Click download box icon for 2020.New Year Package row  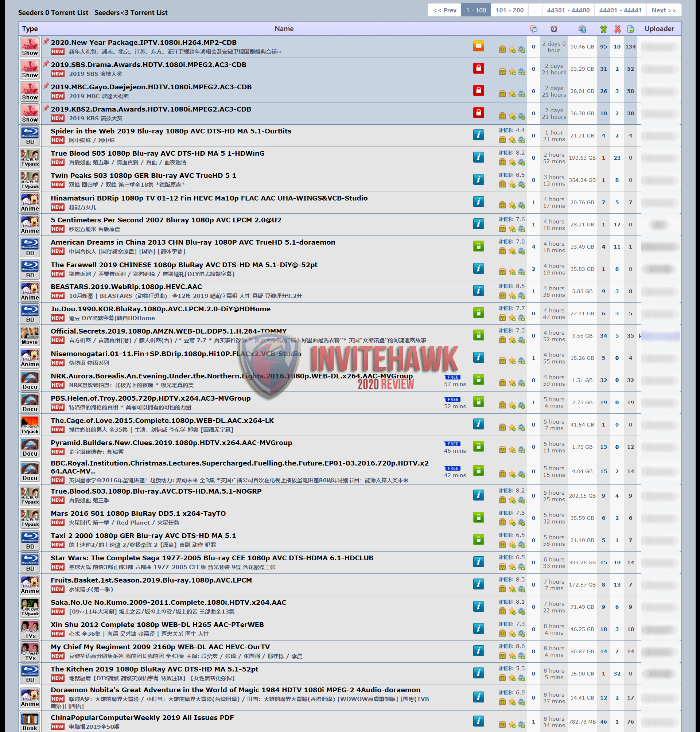(x=502, y=50)
